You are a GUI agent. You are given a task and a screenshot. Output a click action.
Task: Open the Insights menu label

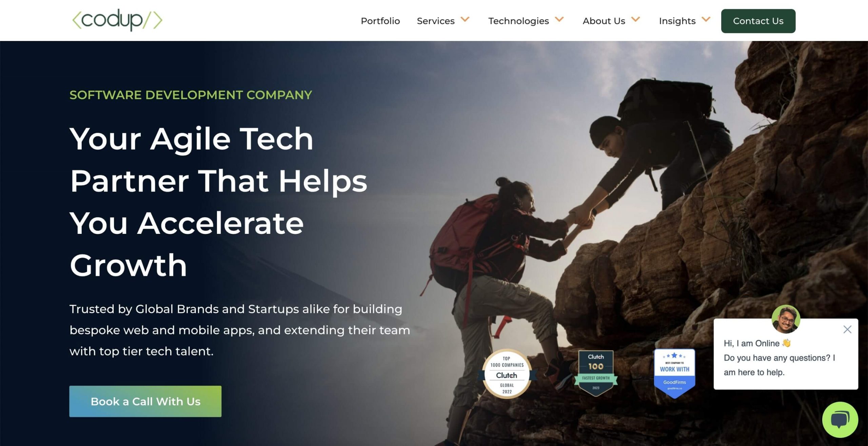point(677,21)
